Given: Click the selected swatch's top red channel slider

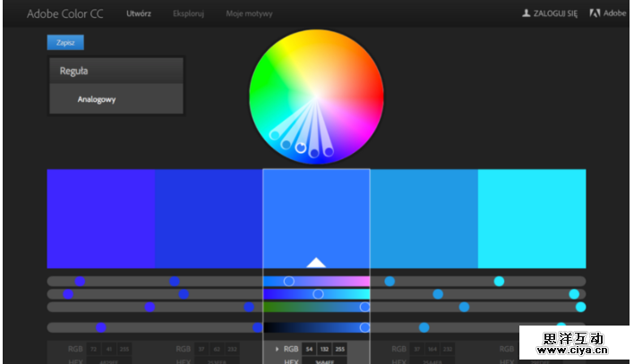Looking at the screenshot, I should [x=315, y=281].
